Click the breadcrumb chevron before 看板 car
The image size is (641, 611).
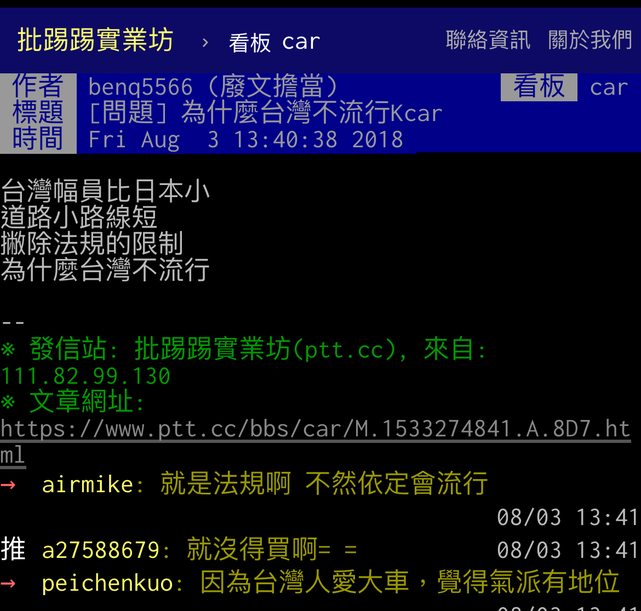[205, 42]
